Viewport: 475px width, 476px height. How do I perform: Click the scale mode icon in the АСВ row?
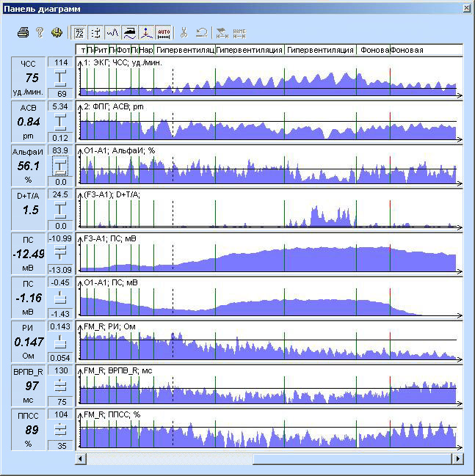click(60, 122)
